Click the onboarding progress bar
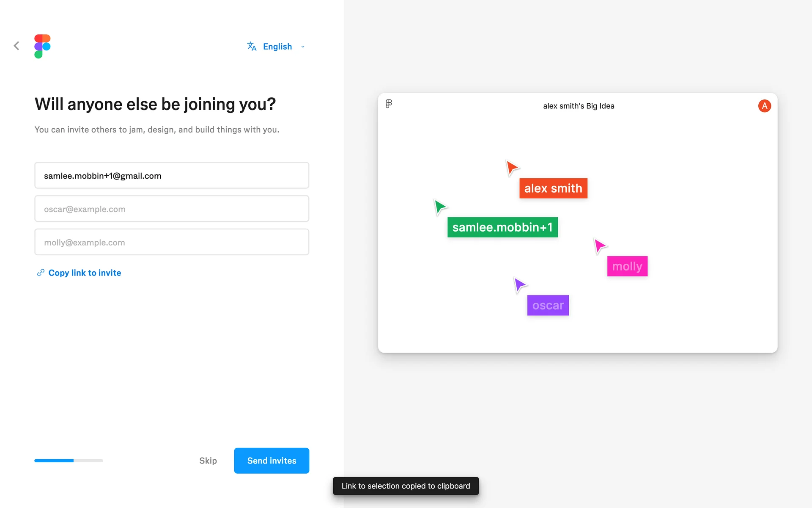The height and width of the screenshot is (508, 812). tap(69, 461)
